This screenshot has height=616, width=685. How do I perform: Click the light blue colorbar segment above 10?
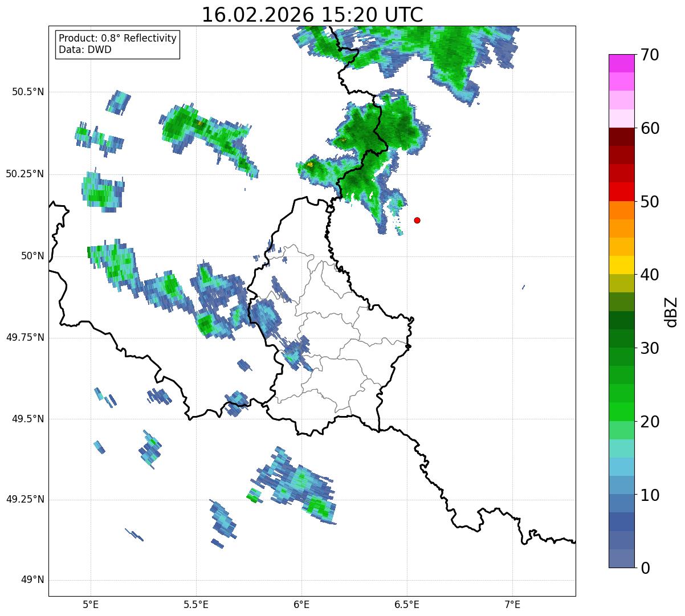(x=621, y=467)
